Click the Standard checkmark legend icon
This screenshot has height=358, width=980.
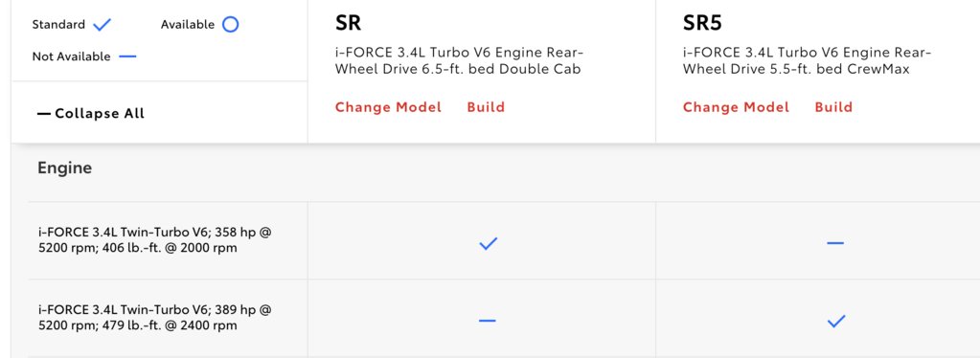(x=102, y=25)
